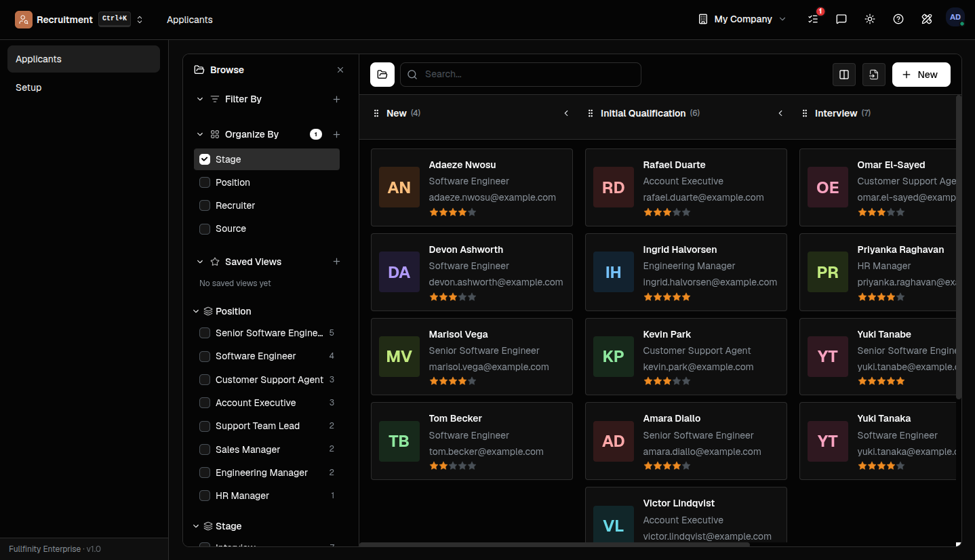Open Amara Diallo's applicant name
Screen dimensions: 975x560
pos(672,418)
